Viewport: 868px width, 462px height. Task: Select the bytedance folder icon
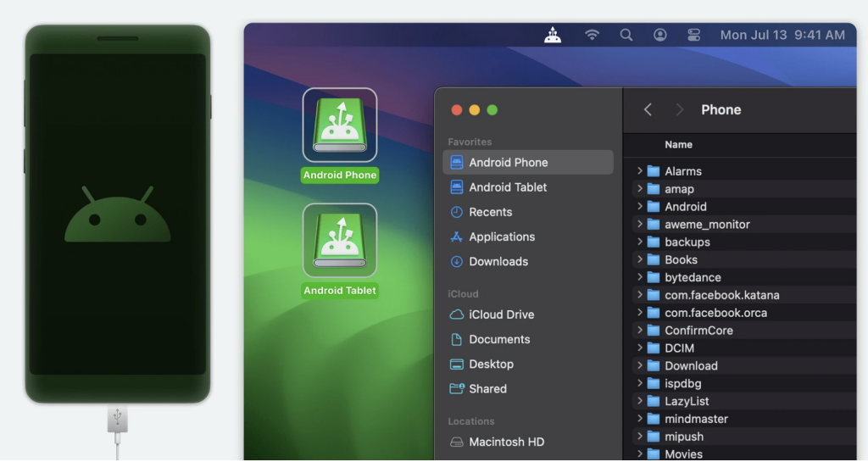pos(654,277)
